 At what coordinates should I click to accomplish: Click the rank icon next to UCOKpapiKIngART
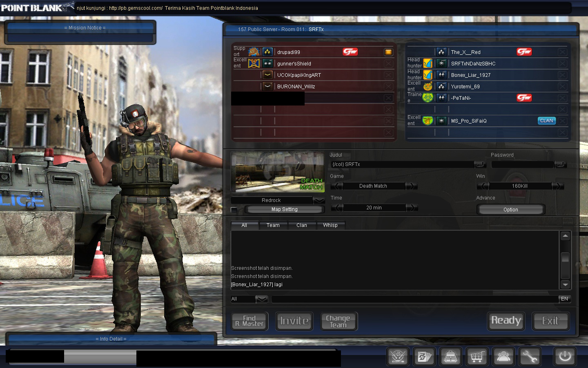click(267, 75)
